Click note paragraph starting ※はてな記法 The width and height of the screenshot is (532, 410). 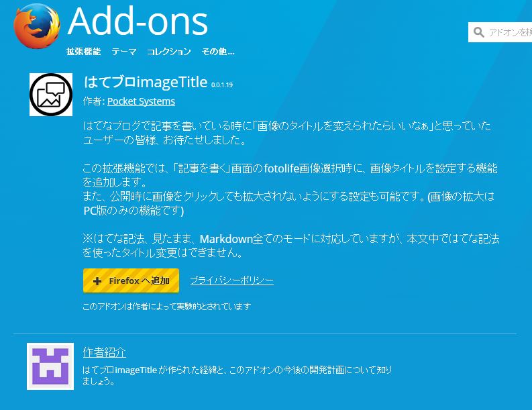point(291,246)
